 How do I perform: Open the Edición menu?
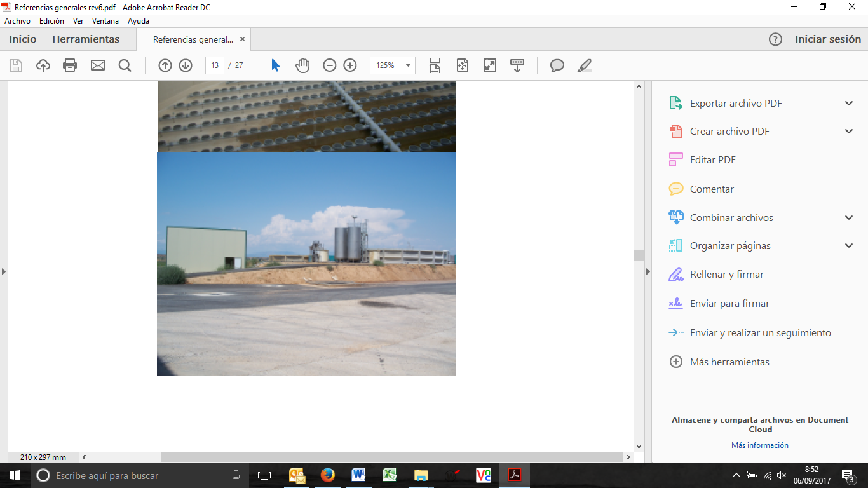point(51,21)
